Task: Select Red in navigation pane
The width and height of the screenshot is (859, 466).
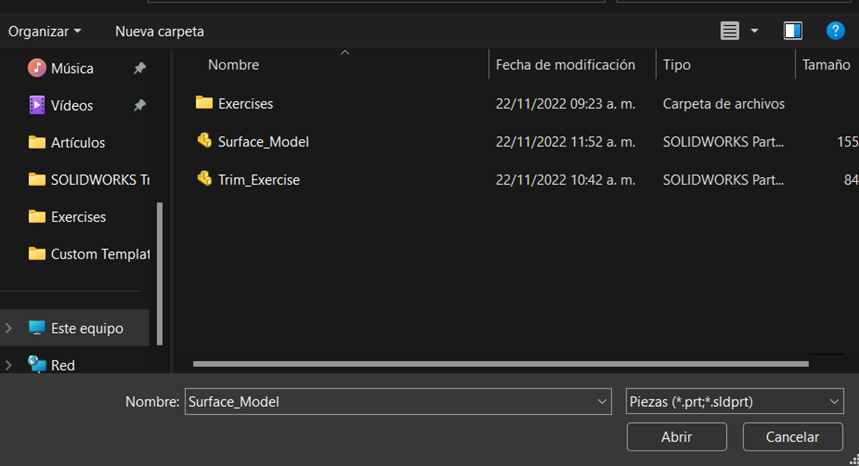Action: pos(62,365)
